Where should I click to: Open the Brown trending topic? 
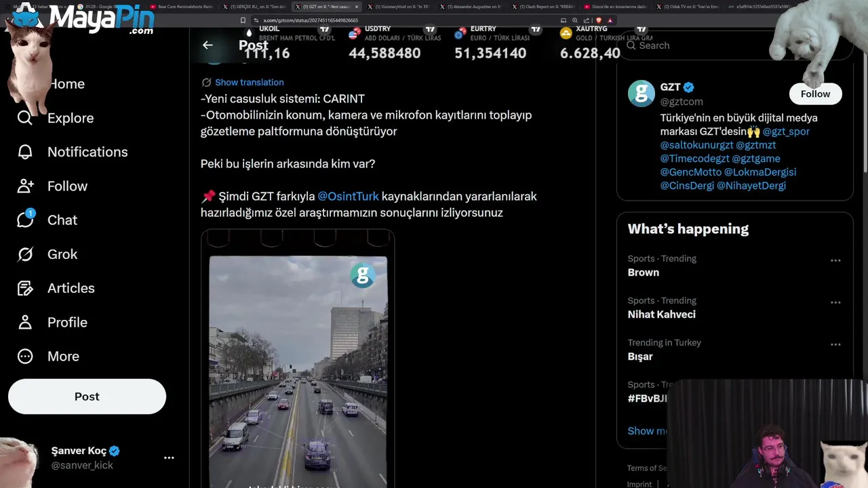643,272
